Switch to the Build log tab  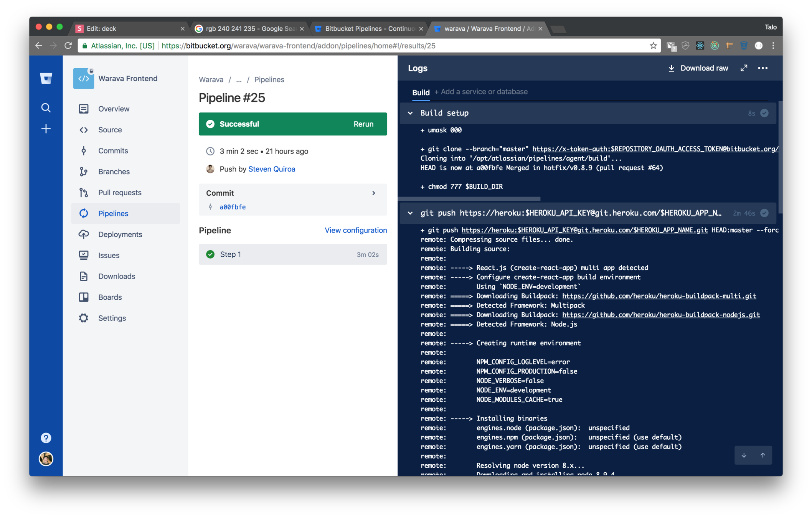click(x=421, y=92)
